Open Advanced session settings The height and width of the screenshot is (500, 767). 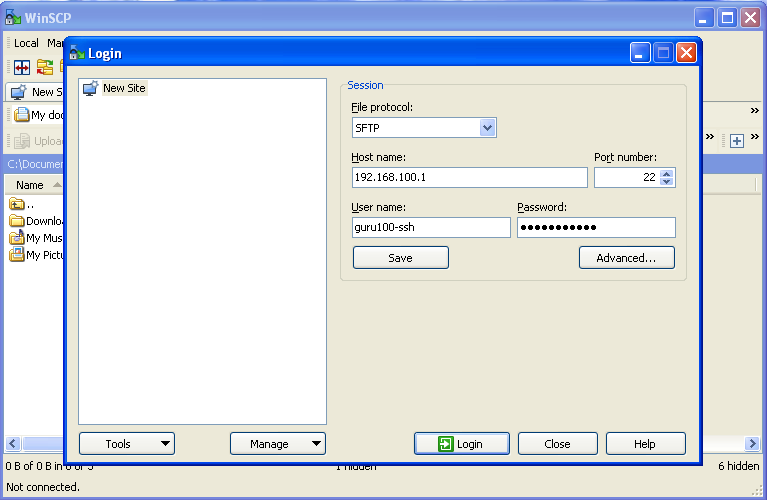click(x=626, y=258)
